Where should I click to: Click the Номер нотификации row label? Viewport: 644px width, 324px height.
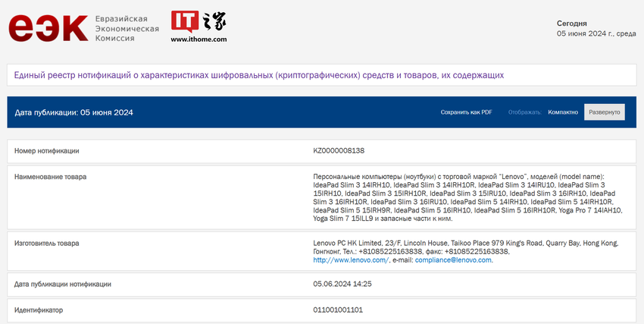(x=47, y=151)
